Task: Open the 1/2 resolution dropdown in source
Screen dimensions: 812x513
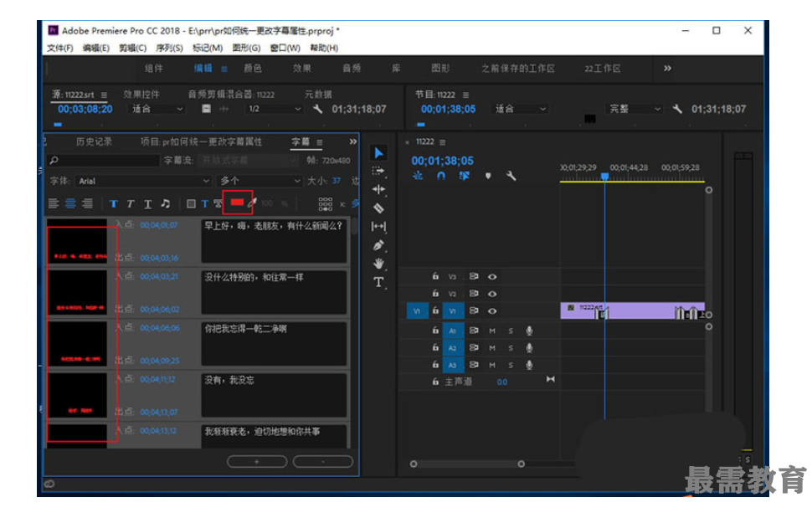Action: click(273, 109)
